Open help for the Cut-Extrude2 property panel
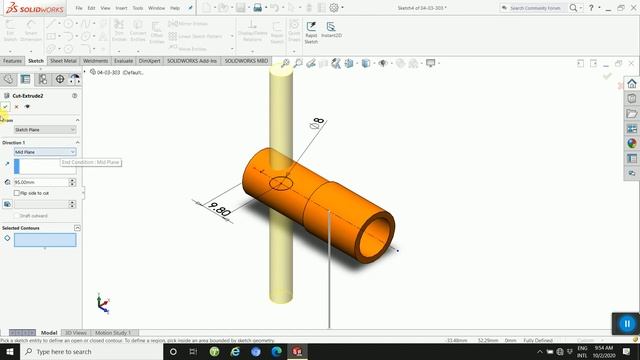 coord(75,96)
